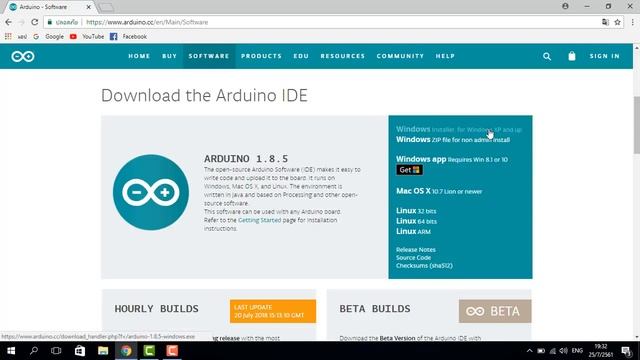This screenshot has width=640, height=360.
Task: Close the Arduino - Software tab
Action: click(89, 7)
